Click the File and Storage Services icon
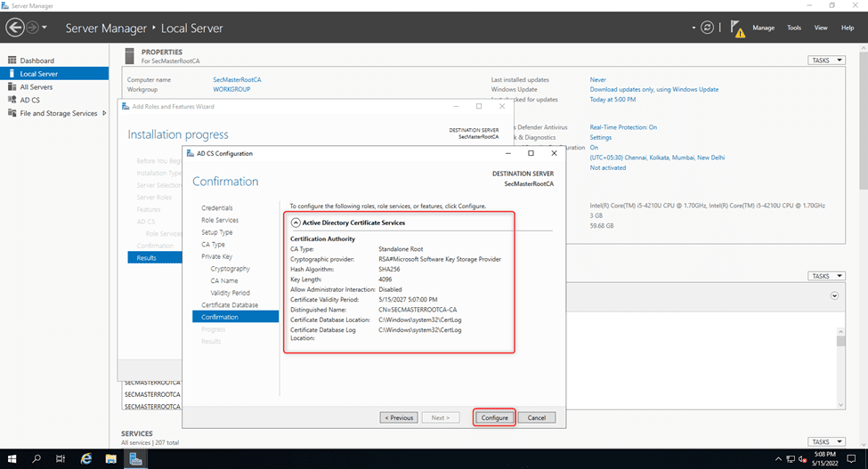868x469 pixels. (12, 113)
